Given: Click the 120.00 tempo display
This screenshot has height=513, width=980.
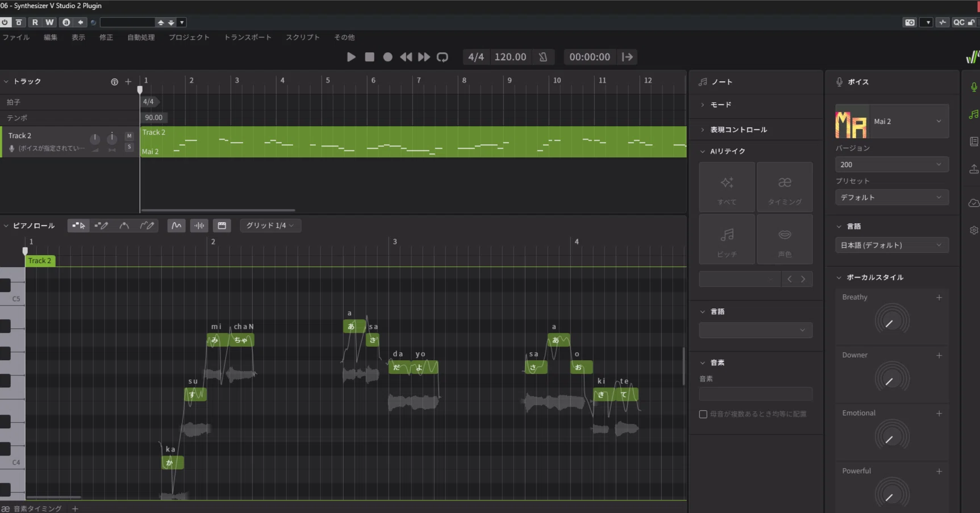Looking at the screenshot, I should pos(510,57).
